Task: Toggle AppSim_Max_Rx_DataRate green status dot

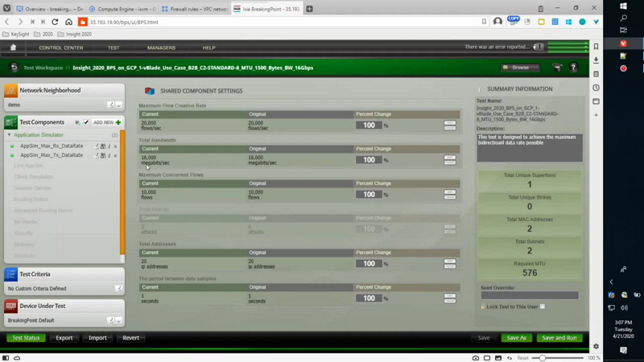Action: tap(12, 146)
